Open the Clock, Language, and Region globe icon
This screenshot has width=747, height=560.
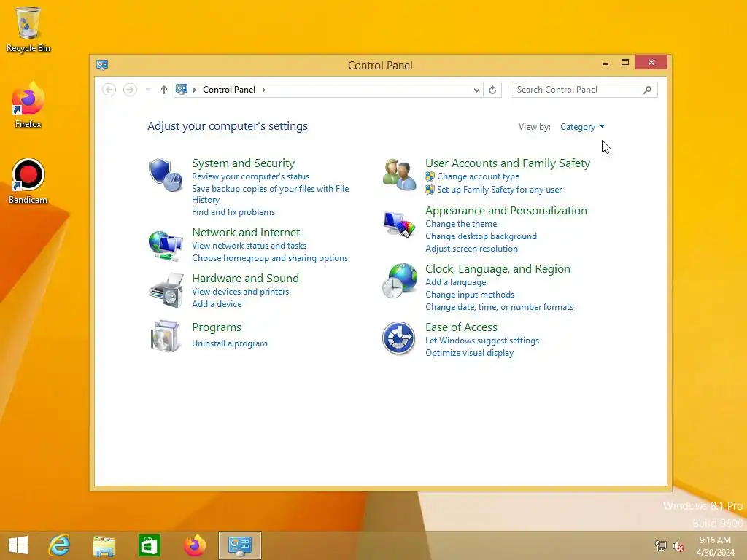[399, 281]
